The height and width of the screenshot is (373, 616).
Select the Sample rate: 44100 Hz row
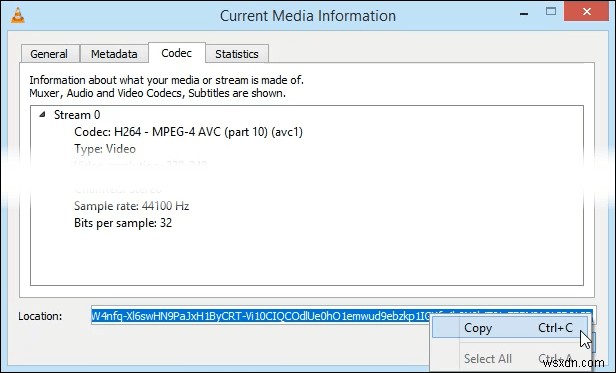[132, 206]
